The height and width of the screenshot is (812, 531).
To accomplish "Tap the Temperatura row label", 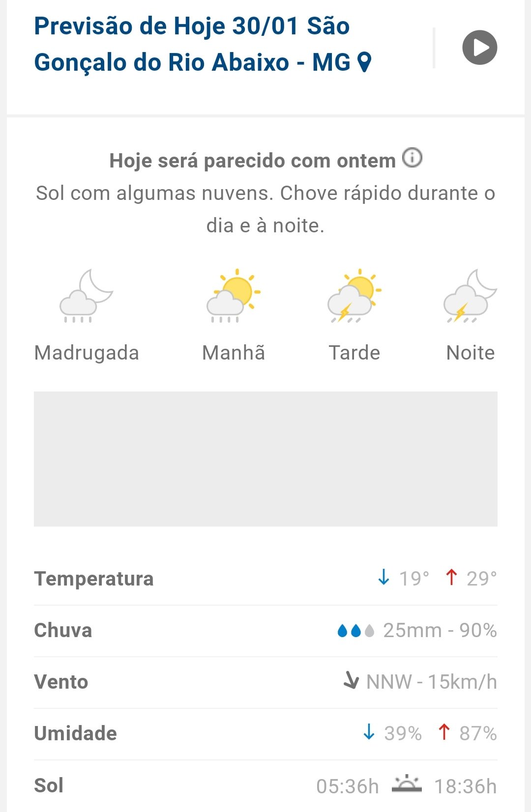I will [94, 579].
